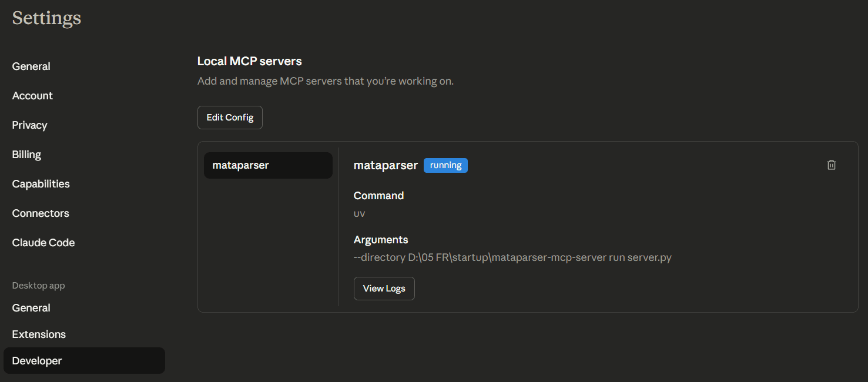This screenshot has width=868, height=382.
Task: Open the Extensions section
Action: pyautogui.click(x=39, y=334)
